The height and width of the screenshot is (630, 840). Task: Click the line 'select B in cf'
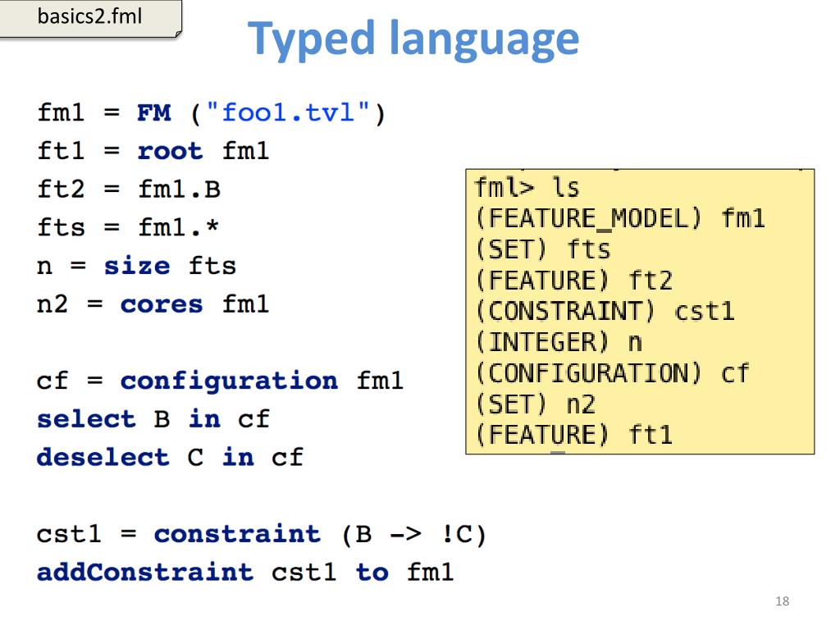point(153,419)
